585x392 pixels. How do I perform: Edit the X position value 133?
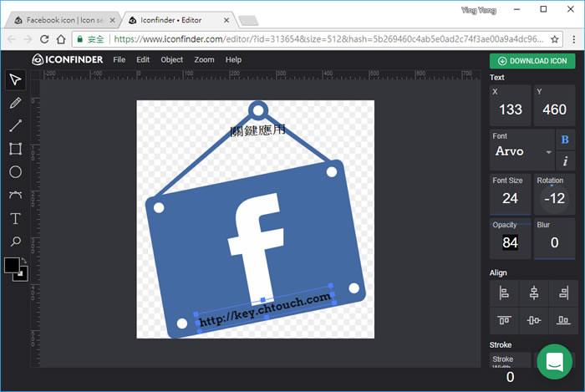[511, 109]
